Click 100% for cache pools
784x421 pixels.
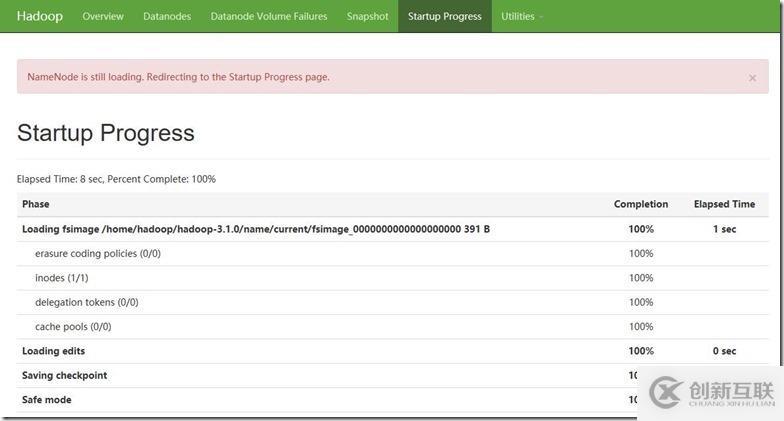[641, 327]
